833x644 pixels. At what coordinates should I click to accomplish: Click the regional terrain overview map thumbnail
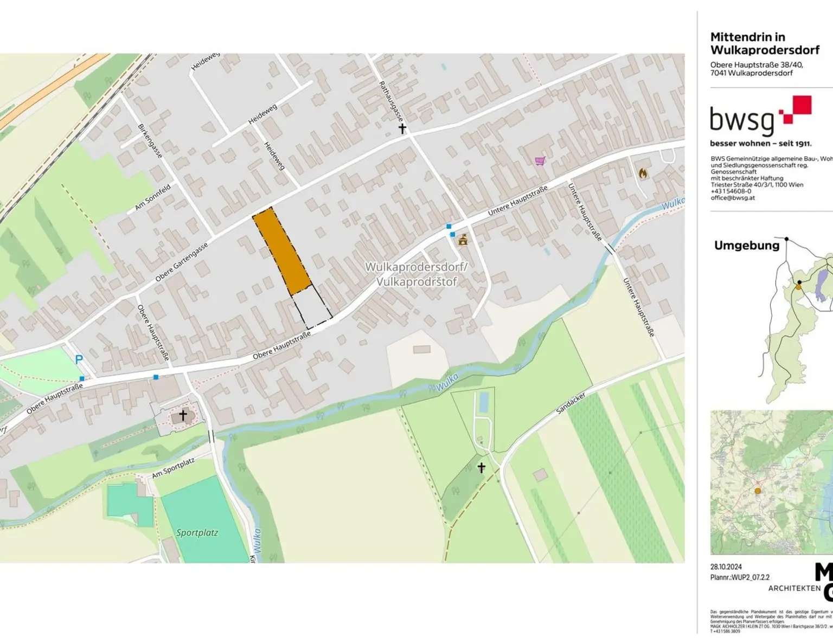coord(771,482)
